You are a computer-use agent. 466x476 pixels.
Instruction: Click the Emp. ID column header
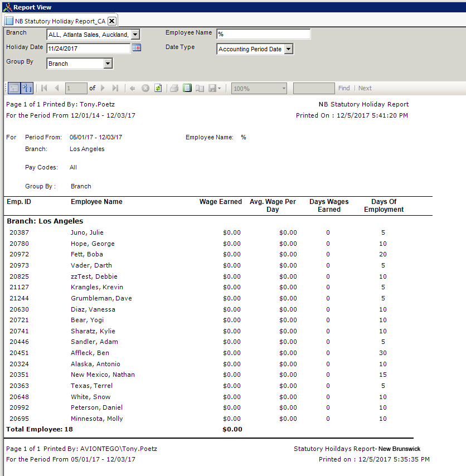(19, 202)
